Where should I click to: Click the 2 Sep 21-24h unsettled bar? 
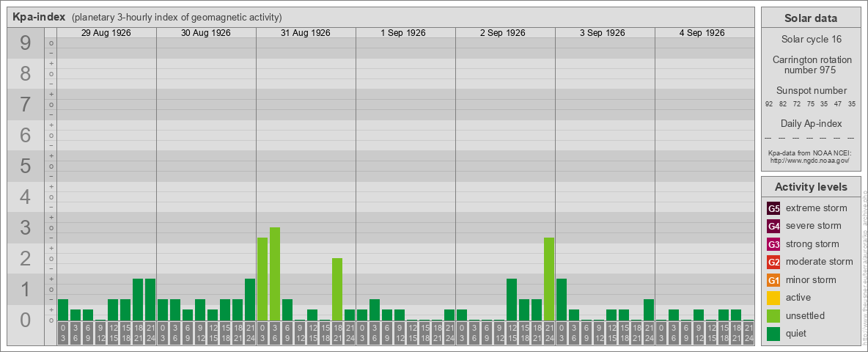click(548, 279)
